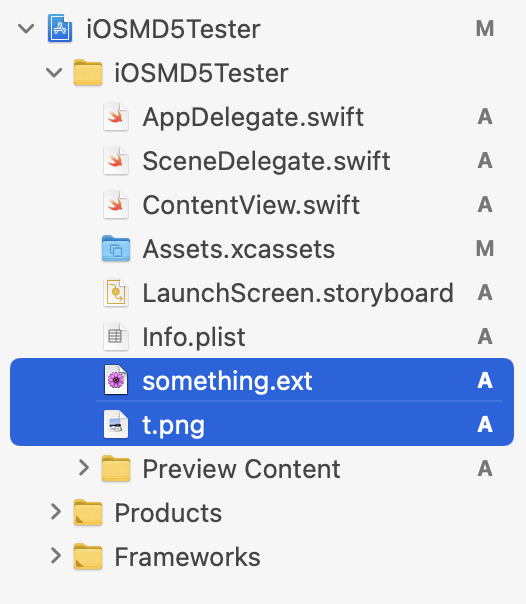Select the something.ext file name
Screen dimensions: 526x604
[227, 381]
